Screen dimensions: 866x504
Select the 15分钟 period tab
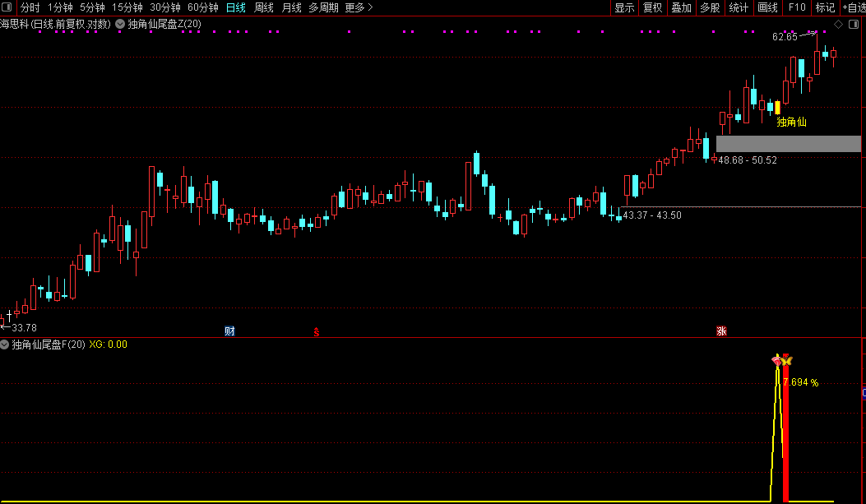pyautogui.click(x=127, y=7)
